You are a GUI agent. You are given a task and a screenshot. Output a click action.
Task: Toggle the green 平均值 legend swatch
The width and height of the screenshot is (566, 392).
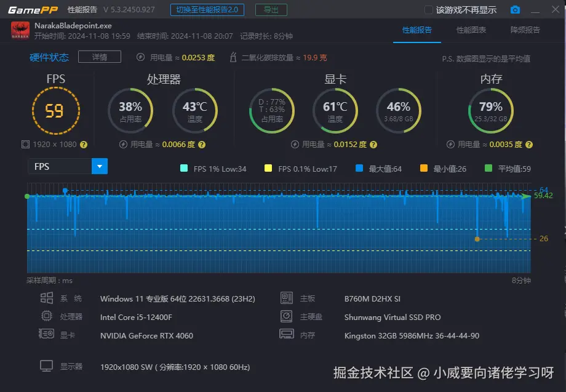pos(488,168)
